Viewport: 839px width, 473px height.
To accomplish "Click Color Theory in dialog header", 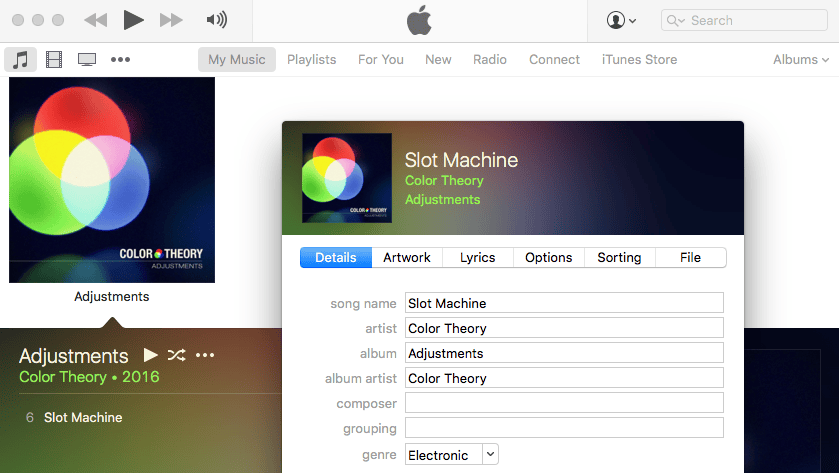I will pos(444,180).
